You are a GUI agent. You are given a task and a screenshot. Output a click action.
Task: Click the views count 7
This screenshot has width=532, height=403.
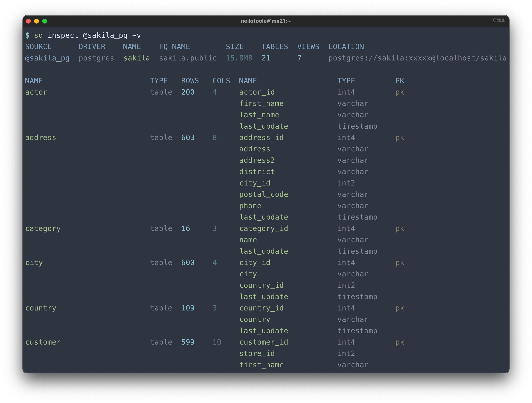pos(299,58)
